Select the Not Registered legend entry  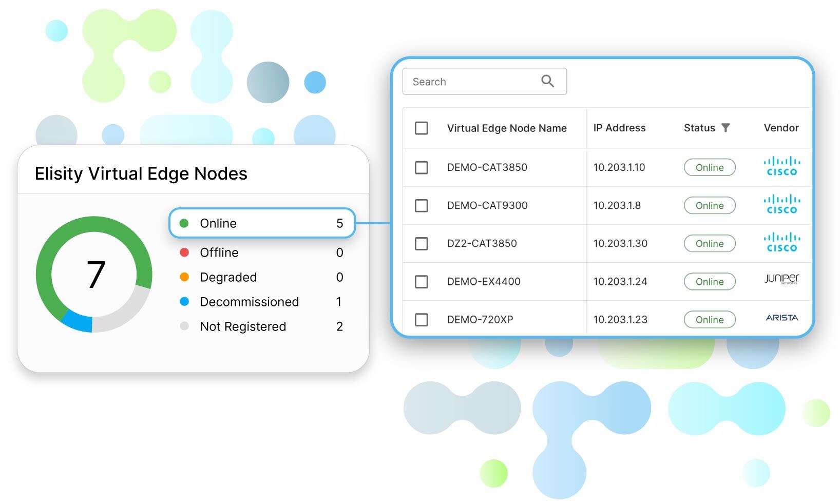click(242, 326)
